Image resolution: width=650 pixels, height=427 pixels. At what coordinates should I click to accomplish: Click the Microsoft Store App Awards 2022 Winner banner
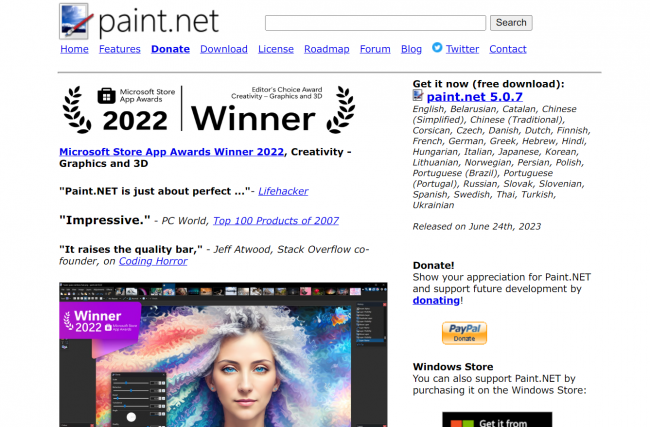(209, 110)
